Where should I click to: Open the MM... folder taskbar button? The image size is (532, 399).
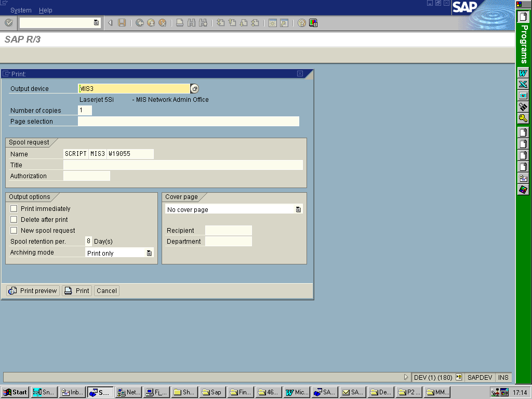click(x=437, y=392)
